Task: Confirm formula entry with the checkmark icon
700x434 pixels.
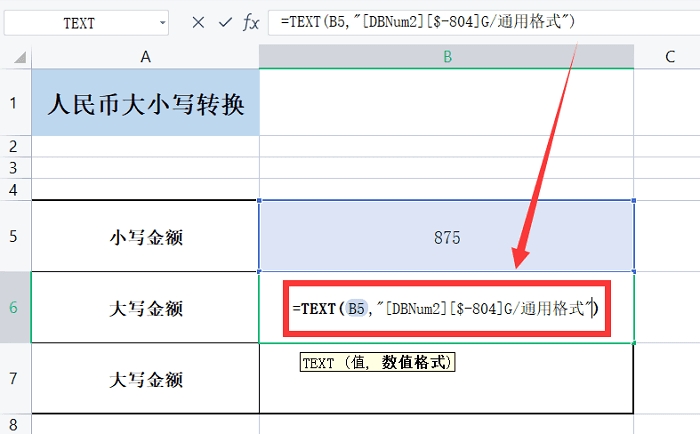Action: [x=225, y=22]
